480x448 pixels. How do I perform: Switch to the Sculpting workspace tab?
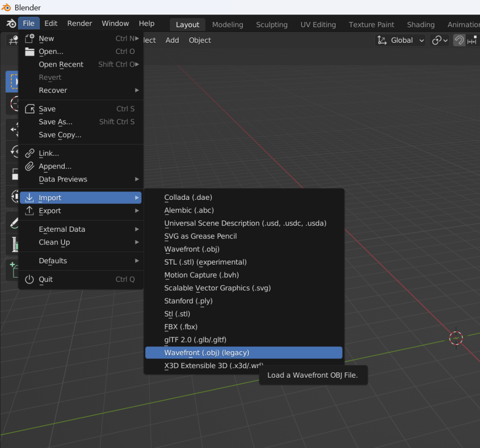pyautogui.click(x=272, y=24)
